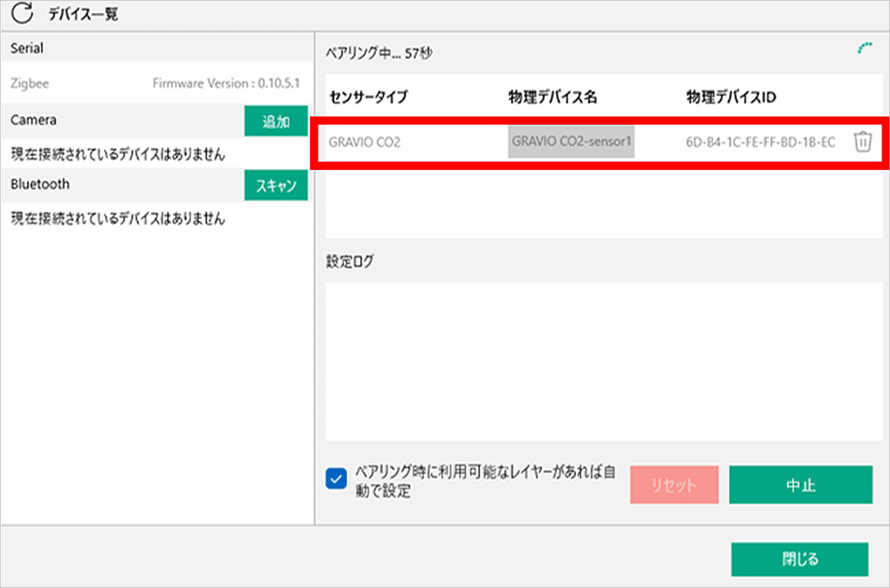Screen dimensions: 890x588
Task: Close the dialog with 閉じる button
Action: point(800,559)
